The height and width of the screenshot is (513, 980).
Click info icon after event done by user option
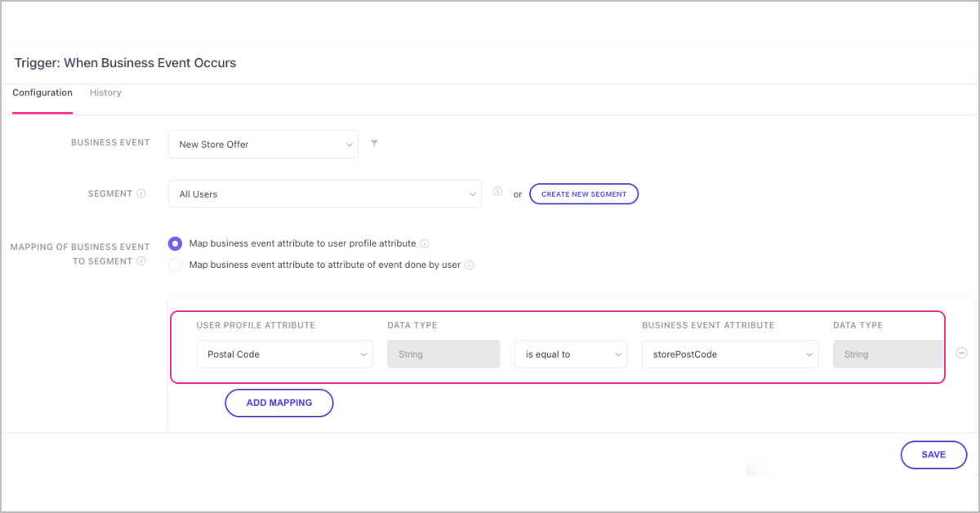469,265
